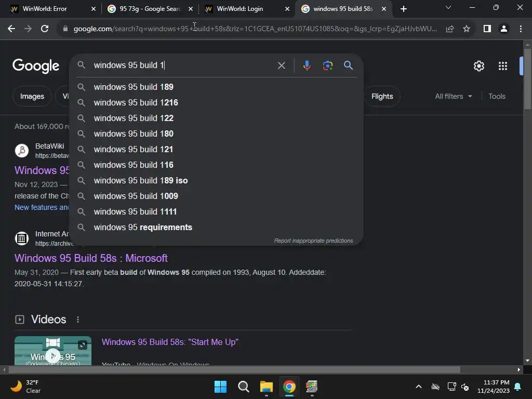Choose suggestion windows 95 build 122
532x399 pixels.
click(x=216, y=118)
